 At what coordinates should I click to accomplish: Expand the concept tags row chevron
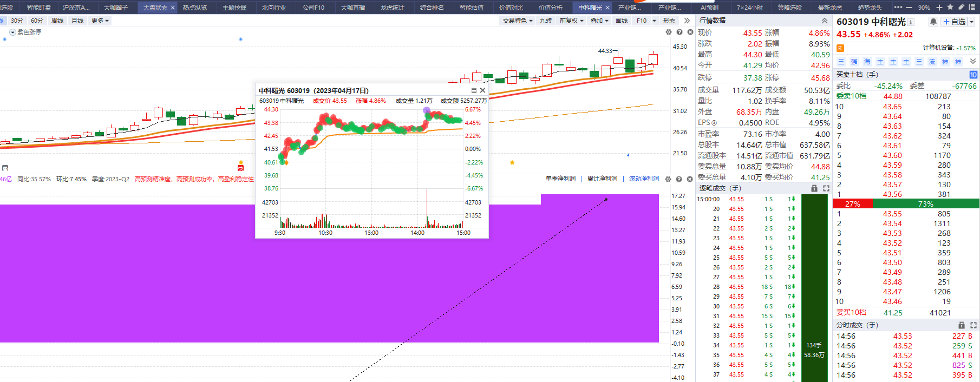[973, 61]
